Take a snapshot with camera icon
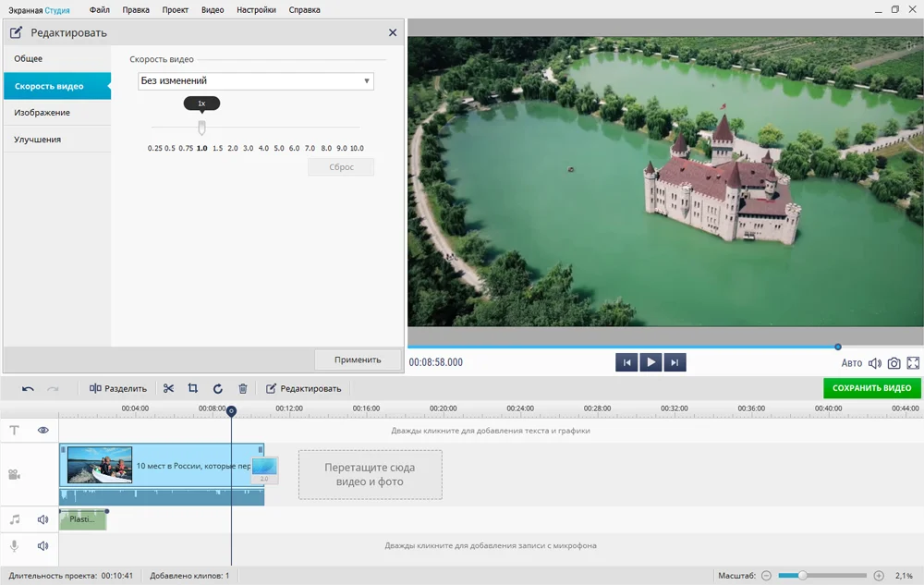This screenshot has width=924, height=585. [x=894, y=363]
